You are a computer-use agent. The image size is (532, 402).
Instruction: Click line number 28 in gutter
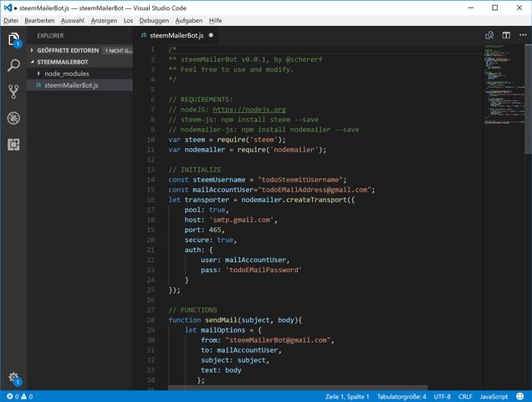pyautogui.click(x=151, y=320)
